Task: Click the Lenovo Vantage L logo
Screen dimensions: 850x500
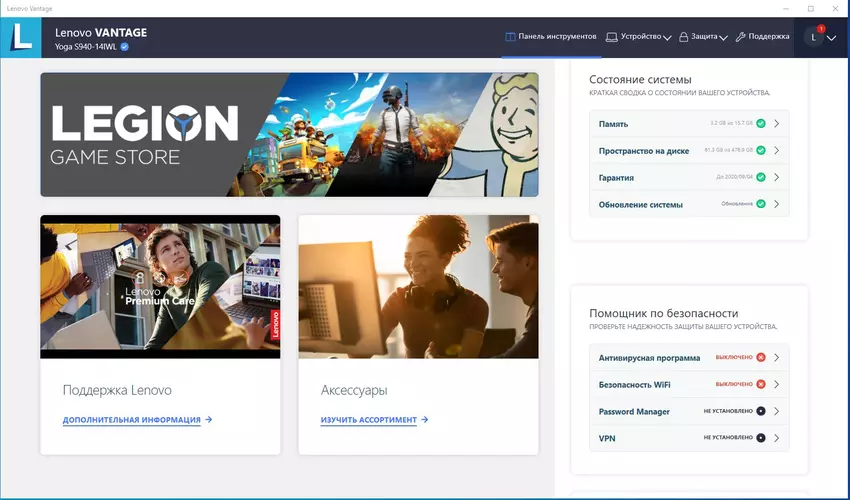Action: click(x=21, y=38)
